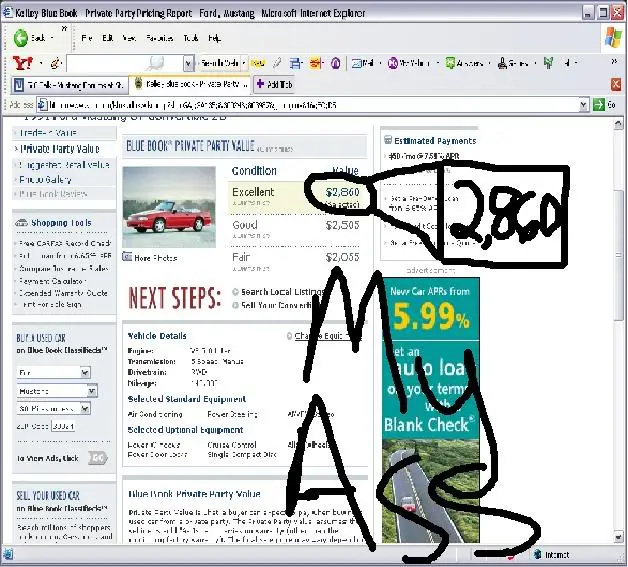Switch to the first Mustang Forums tab
Image resolution: width=628 pixels, height=567 pixels.
point(69,85)
